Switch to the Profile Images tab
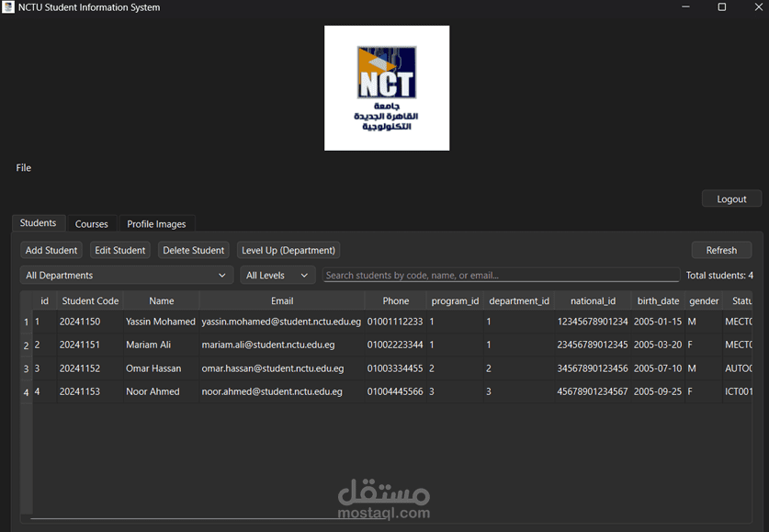 click(x=156, y=223)
